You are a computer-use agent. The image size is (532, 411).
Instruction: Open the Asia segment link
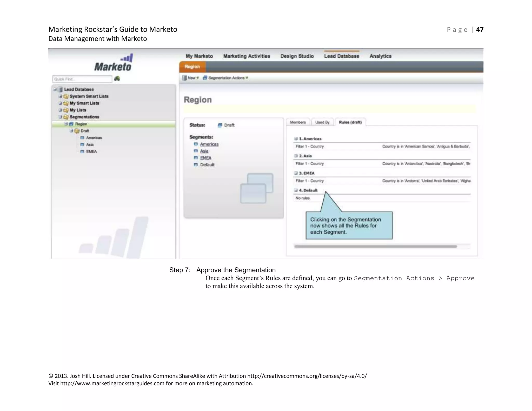coord(204,151)
